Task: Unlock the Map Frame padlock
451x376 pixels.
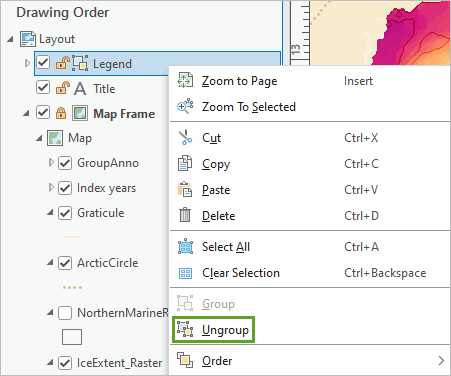Action: click(x=61, y=113)
